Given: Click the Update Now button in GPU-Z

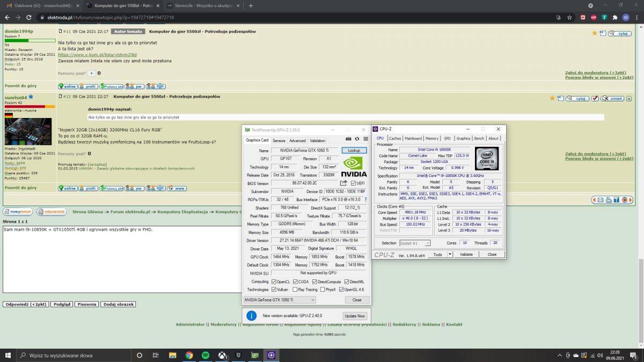Looking at the screenshot, I should pos(355,316).
